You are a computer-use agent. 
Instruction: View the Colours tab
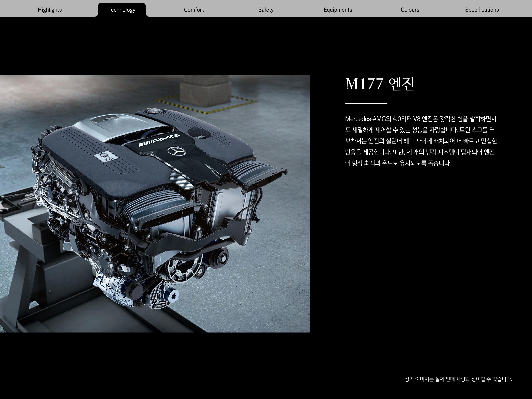pos(410,10)
